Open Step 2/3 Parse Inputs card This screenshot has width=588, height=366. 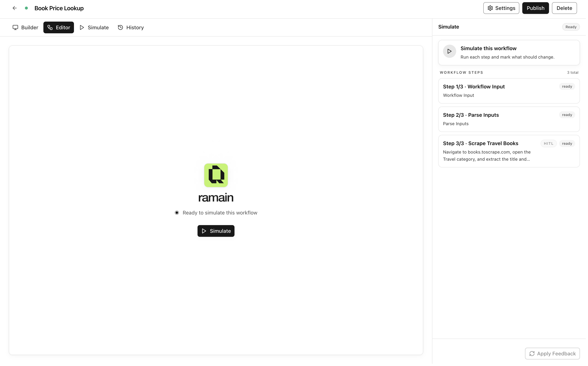click(x=511, y=119)
